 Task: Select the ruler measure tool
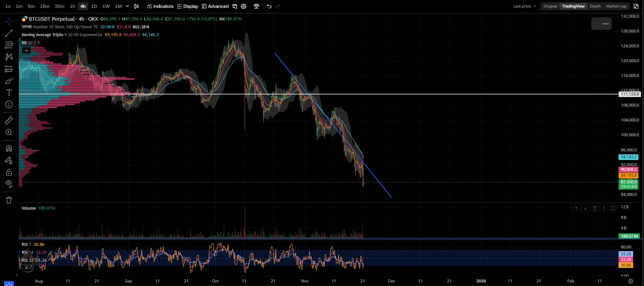click(x=9, y=120)
